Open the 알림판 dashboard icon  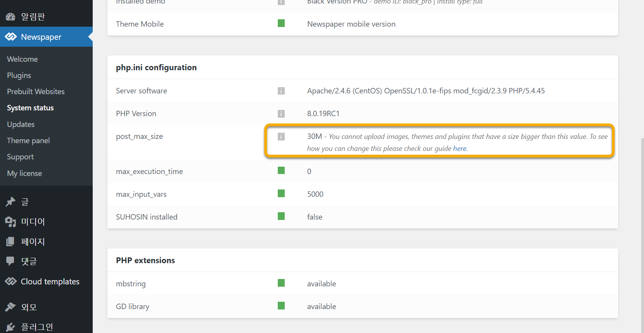(x=10, y=17)
